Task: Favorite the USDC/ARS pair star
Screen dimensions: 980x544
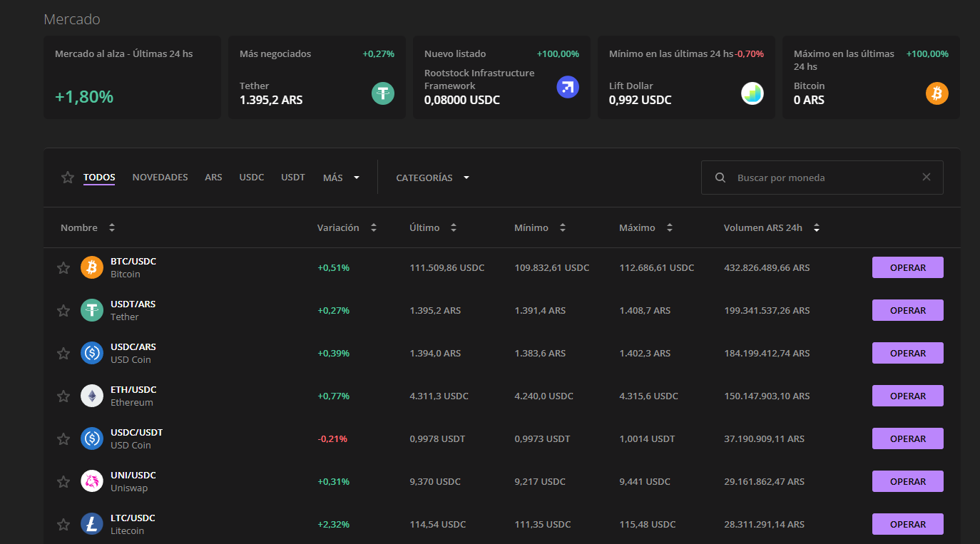Action: tap(63, 354)
